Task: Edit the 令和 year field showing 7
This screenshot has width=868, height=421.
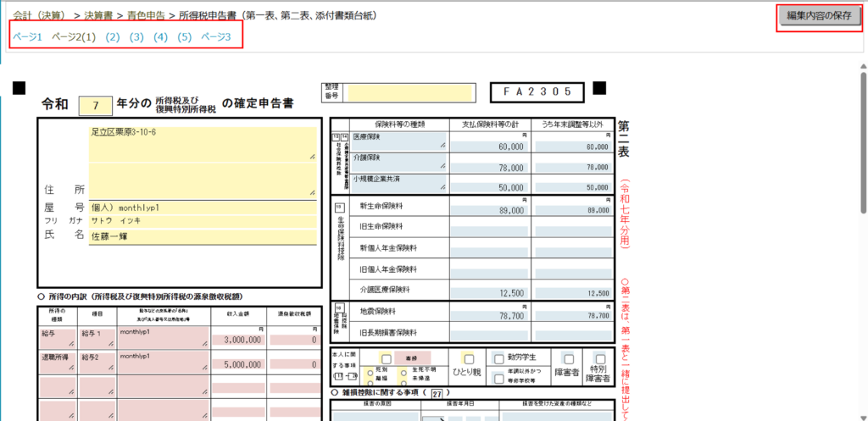Action: click(x=95, y=105)
